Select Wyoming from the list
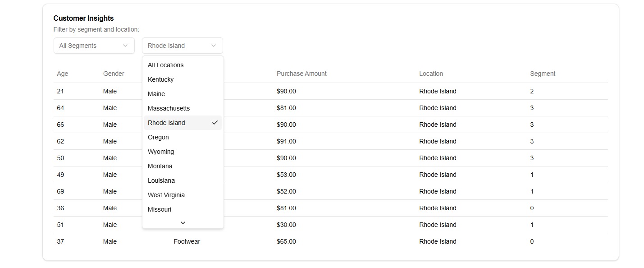Image resolution: width=644 pixels, height=268 pixels. (x=161, y=152)
